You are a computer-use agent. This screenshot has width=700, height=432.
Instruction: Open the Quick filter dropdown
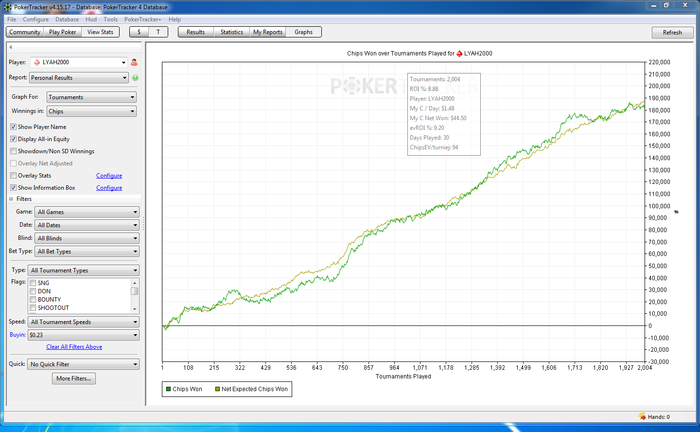click(83, 364)
